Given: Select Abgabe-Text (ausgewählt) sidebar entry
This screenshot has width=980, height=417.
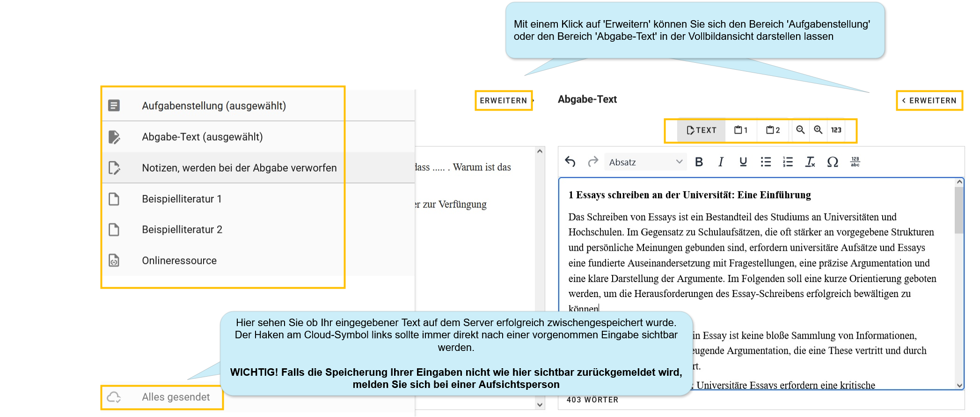Looking at the screenshot, I should (x=258, y=137).
